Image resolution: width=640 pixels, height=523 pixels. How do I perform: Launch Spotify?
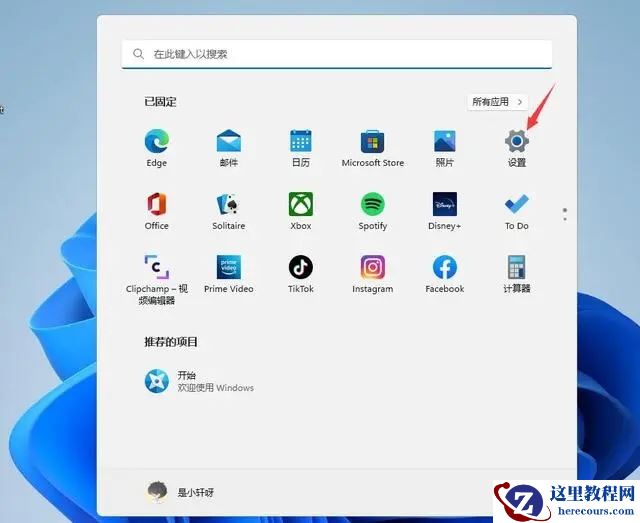373,211
